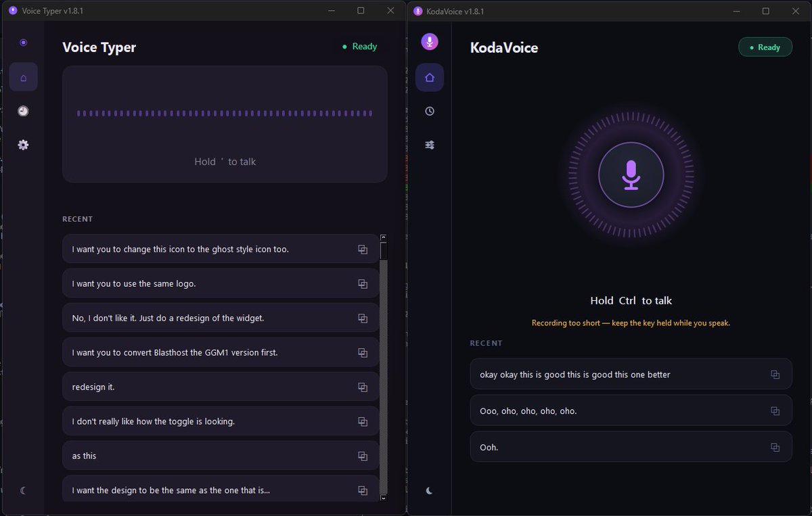Copy 'how the toggle is looking' entry
812x516 pixels.
coord(363,422)
